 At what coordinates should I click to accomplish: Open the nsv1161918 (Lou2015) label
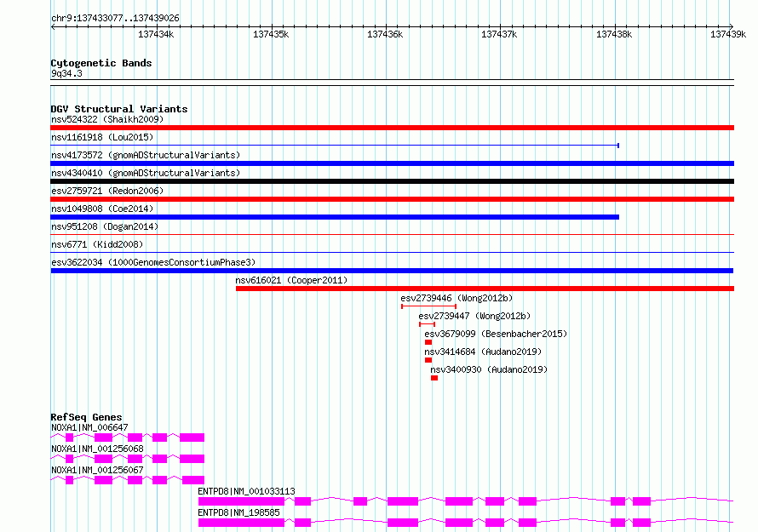point(102,137)
